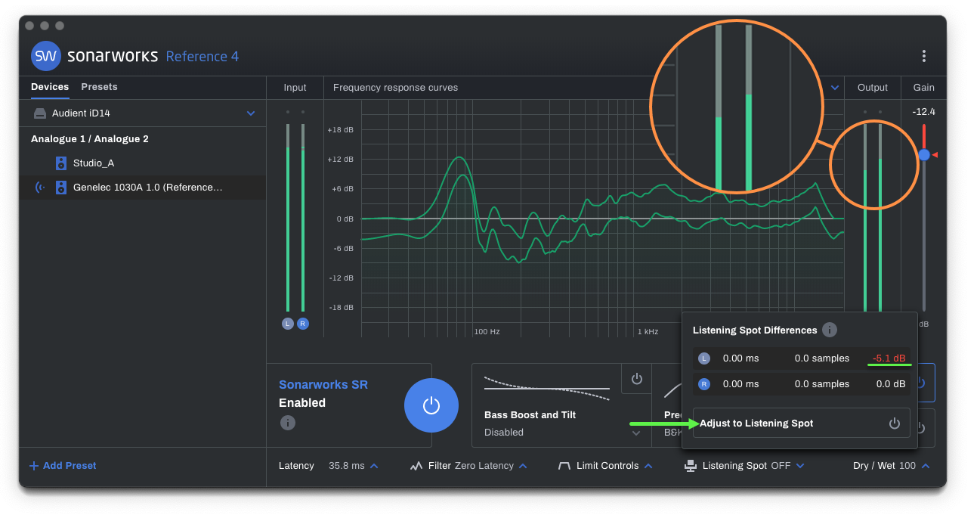Screen dimensions: 980x515
Task: Click the Limit Controls icon
Action: pyautogui.click(x=564, y=466)
